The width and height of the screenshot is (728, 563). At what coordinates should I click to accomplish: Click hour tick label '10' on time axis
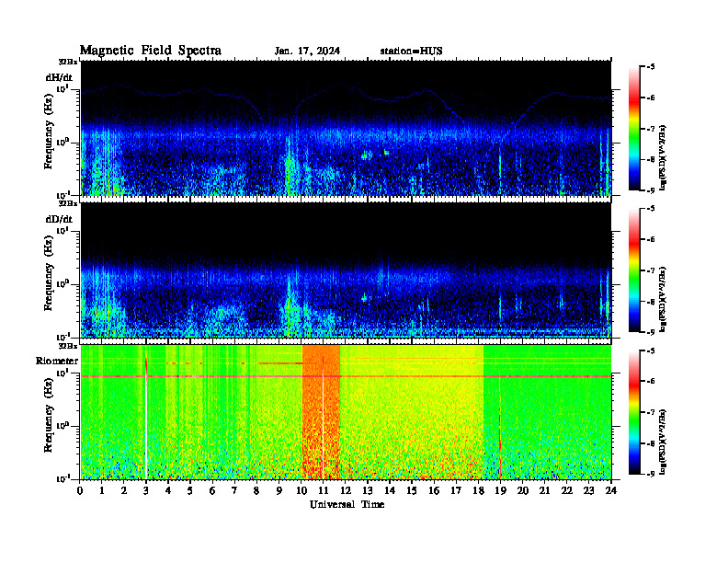point(301,490)
